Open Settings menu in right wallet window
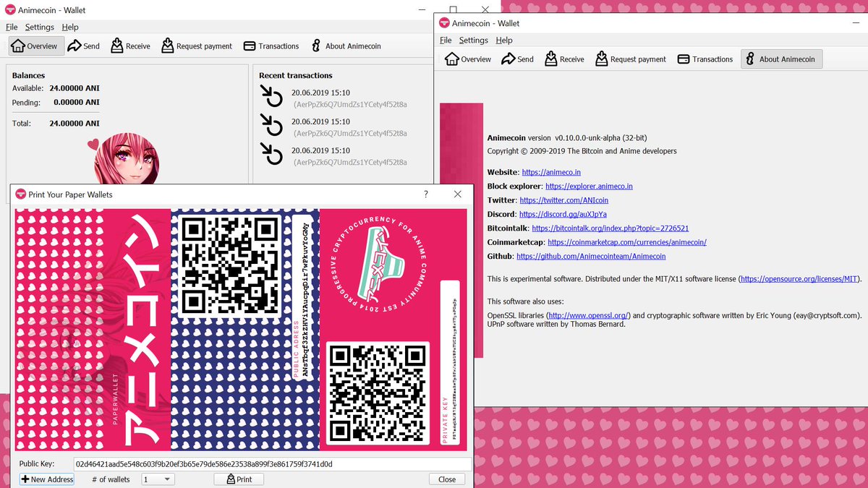Viewport: 868px width, 488px height. 473,40
